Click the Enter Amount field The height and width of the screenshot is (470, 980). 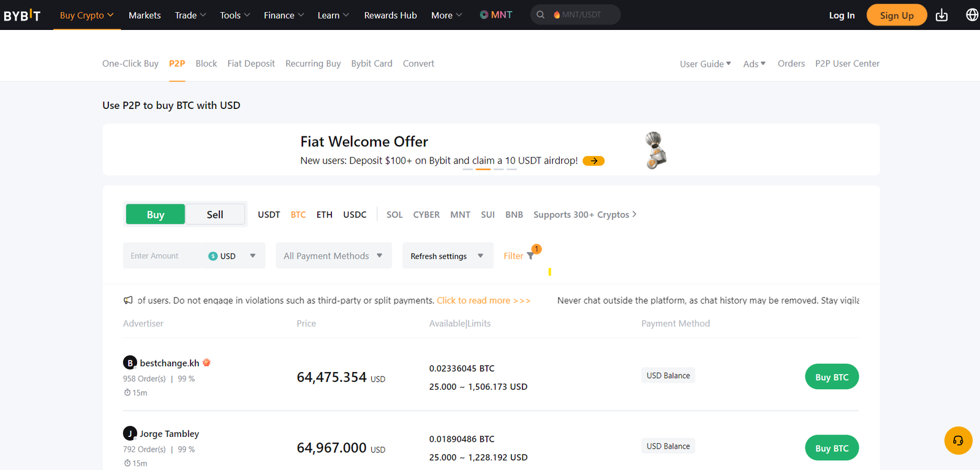point(162,256)
